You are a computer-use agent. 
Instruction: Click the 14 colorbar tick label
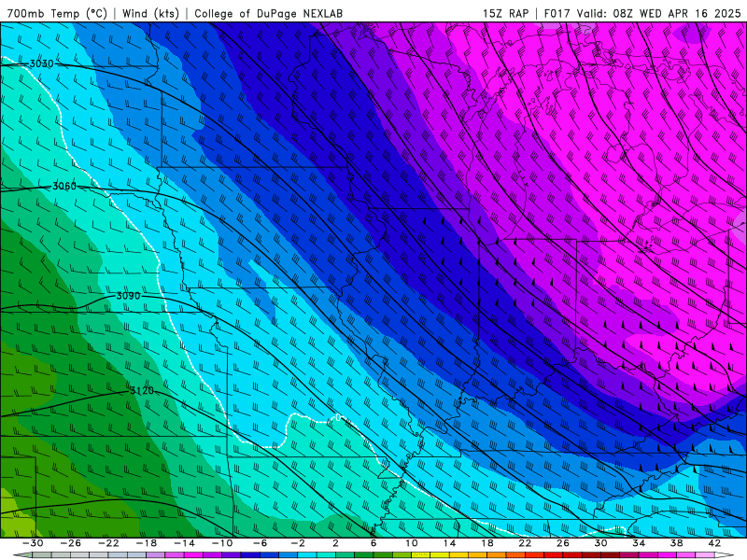pyautogui.click(x=449, y=543)
